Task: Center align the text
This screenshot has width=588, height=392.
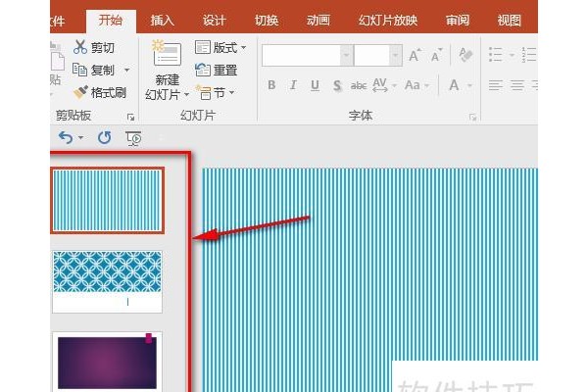Action: [517, 85]
